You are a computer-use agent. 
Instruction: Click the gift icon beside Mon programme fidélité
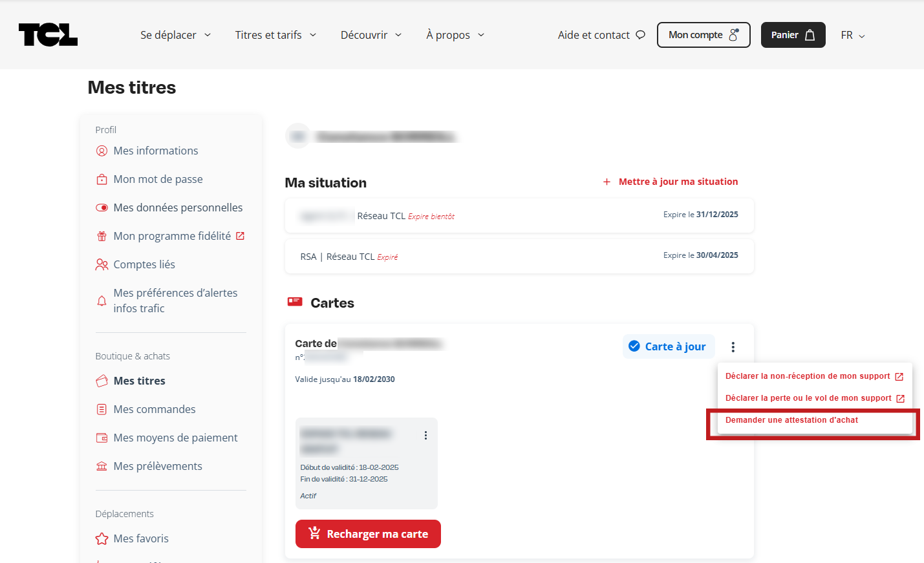pyautogui.click(x=102, y=237)
